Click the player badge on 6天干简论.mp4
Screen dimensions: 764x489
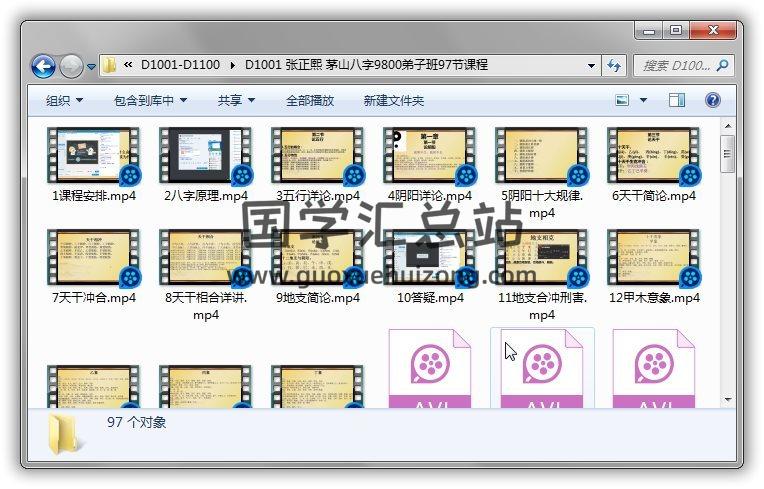[690, 175]
